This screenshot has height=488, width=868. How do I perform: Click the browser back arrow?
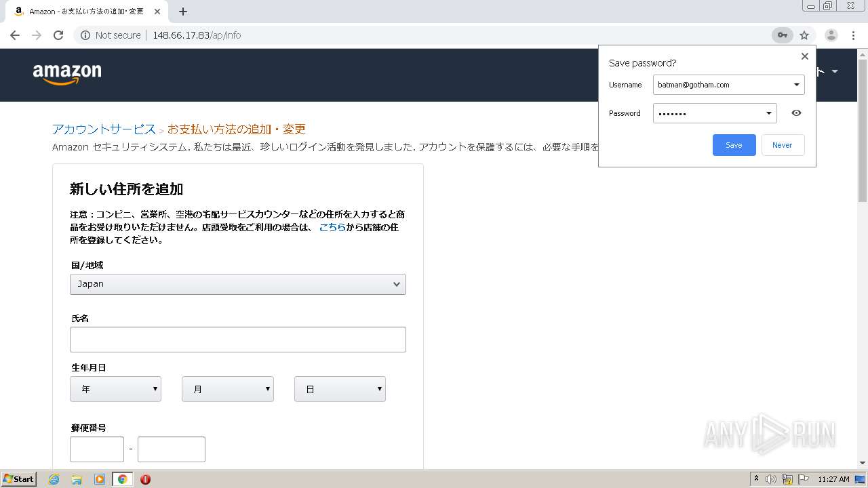tap(15, 35)
